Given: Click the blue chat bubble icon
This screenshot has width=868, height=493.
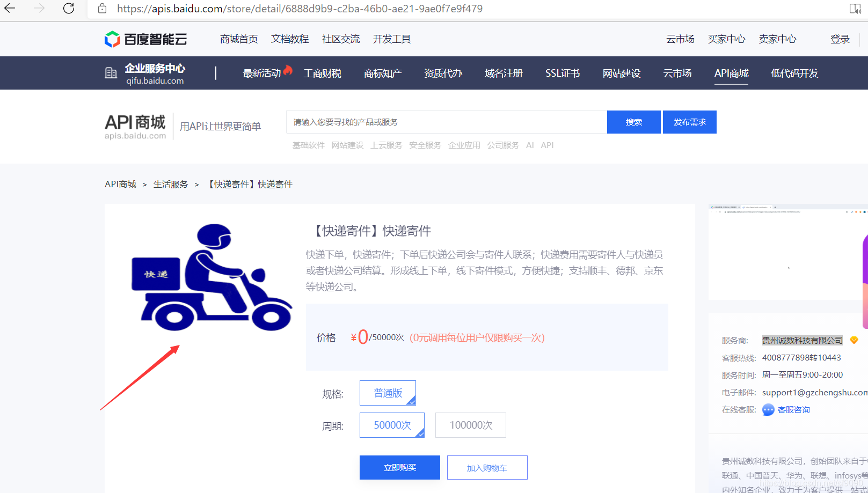Looking at the screenshot, I should 768,410.
